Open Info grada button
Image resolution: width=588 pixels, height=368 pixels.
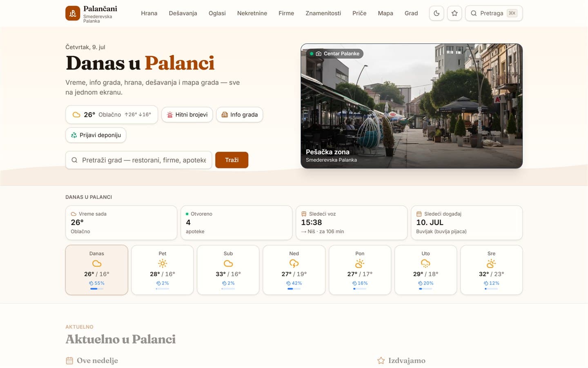[x=240, y=114]
